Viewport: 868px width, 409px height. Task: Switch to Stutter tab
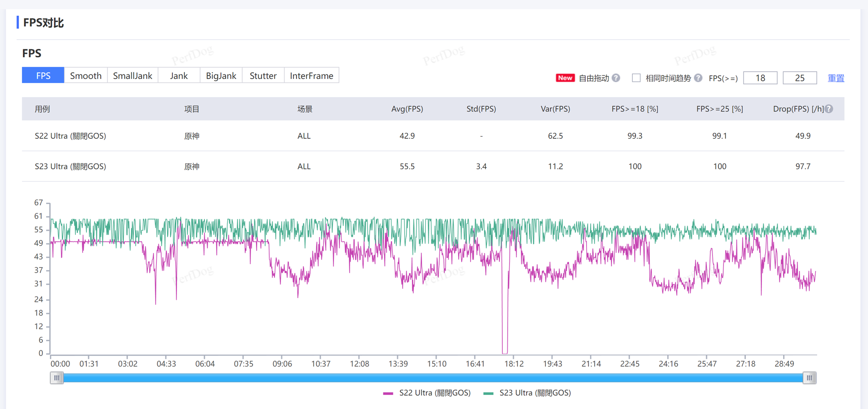263,76
